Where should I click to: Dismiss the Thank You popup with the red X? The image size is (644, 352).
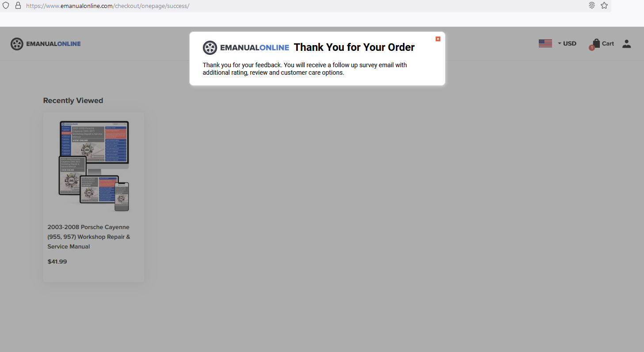pos(438,39)
